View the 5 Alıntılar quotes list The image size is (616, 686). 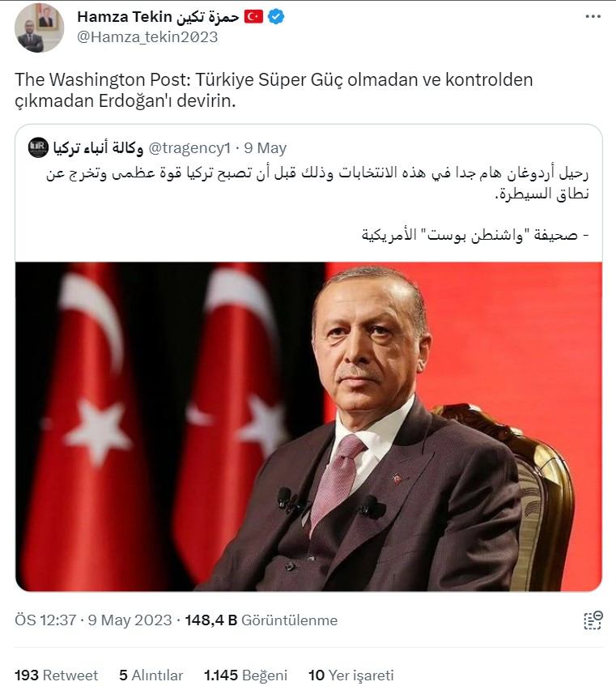[151, 675]
